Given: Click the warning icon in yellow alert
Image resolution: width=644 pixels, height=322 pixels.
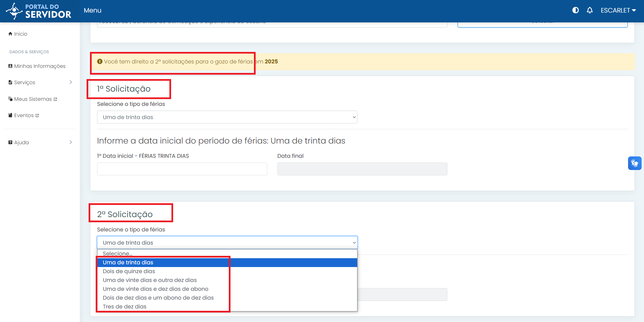Looking at the screenshot, I should (100, 61).
